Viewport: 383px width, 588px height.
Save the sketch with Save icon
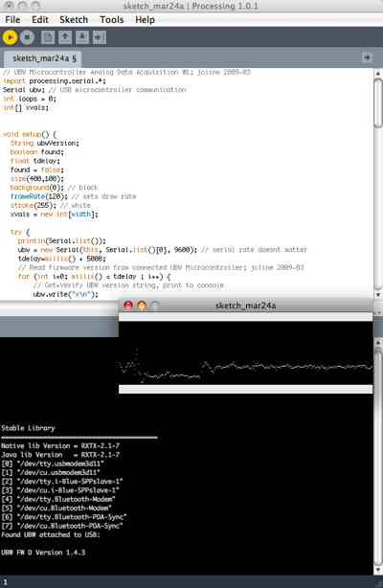(82, 37)
